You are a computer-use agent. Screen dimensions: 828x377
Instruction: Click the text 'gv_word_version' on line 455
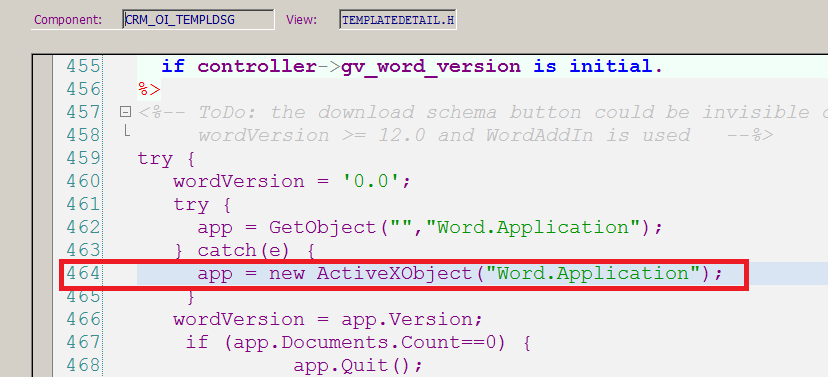coord(431,67)
